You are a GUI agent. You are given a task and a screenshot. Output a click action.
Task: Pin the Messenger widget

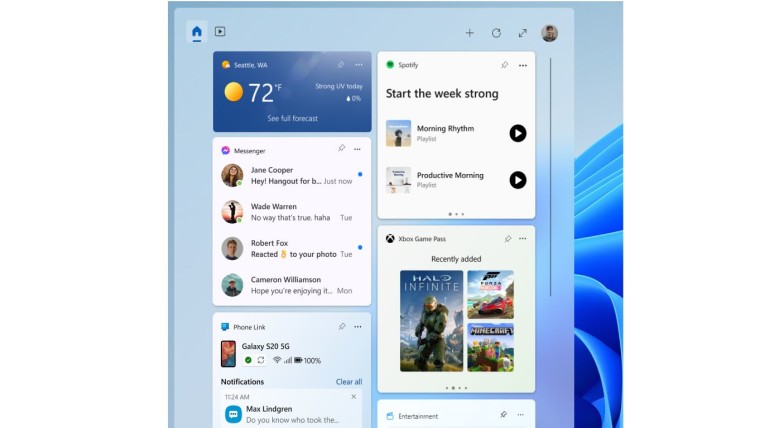pos(341,149)
